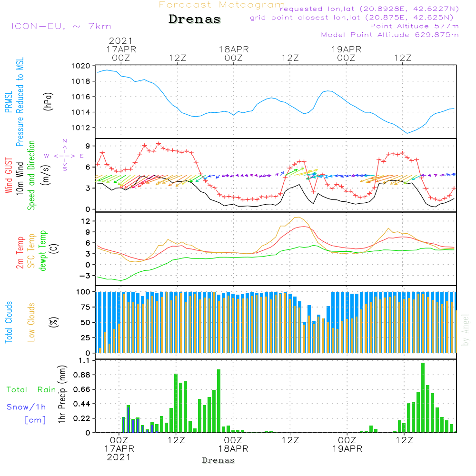
Task: Click the green 'dewpt Temp' label
Action: pos(42,250)
